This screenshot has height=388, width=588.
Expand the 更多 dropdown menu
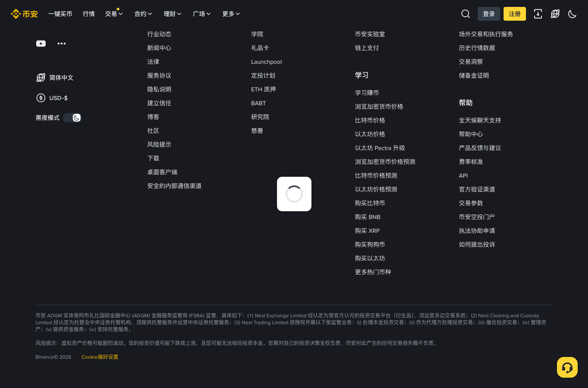[x=231, y=14]
